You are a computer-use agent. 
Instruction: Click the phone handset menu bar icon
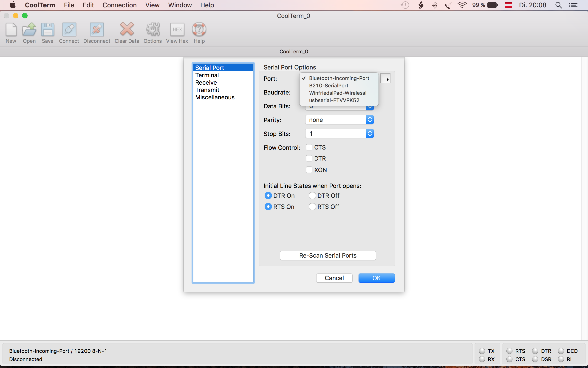(x=448, y=5)
